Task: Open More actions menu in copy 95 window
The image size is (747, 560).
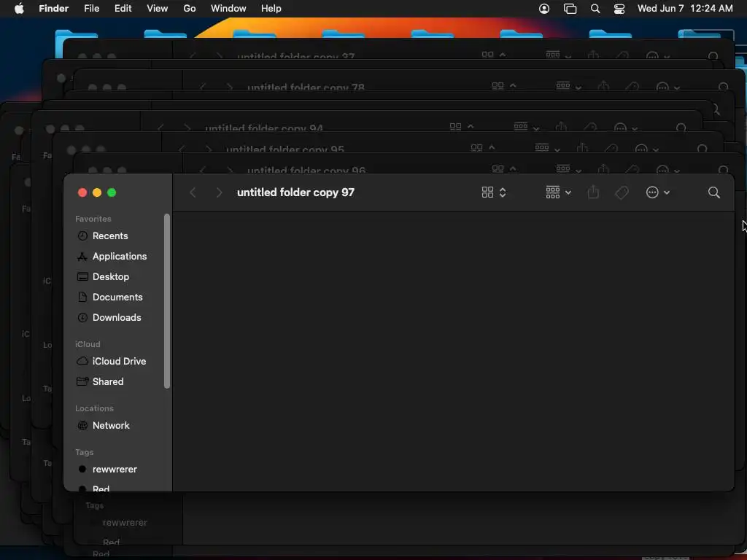Action: click(646, 149)
